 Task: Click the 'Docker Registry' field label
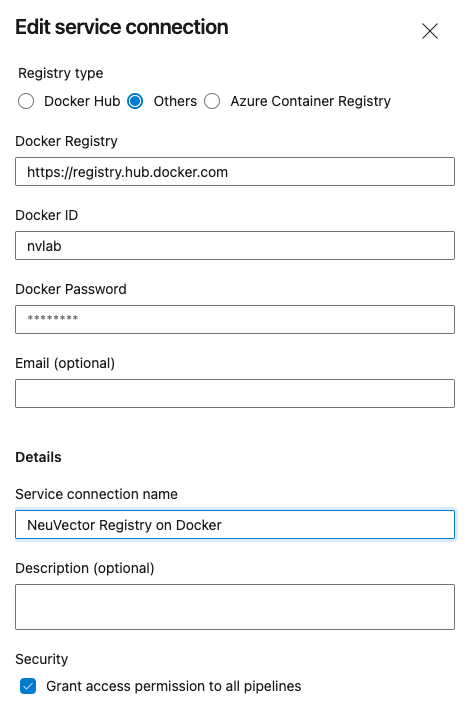(x=66, y=141)
